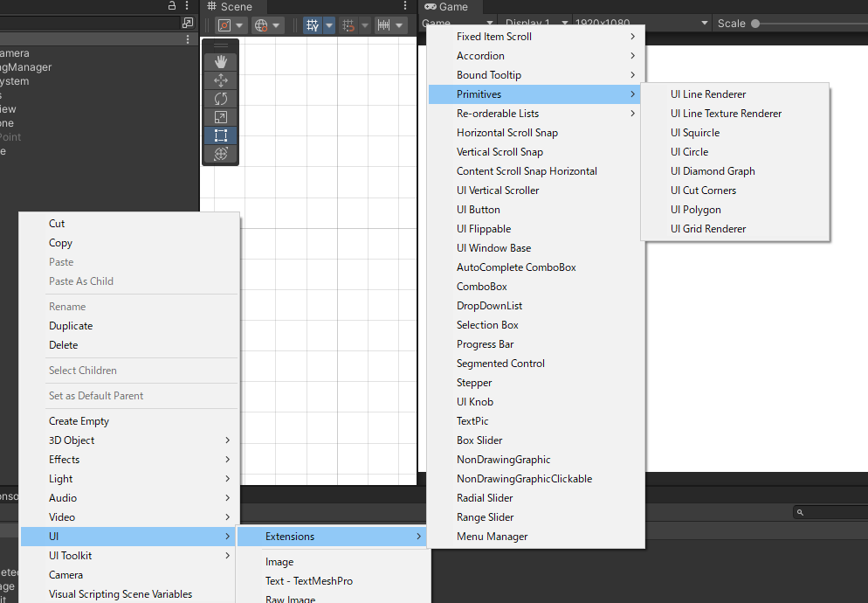This screenshot has width=868, height=603.
Task: Expand pivot mode dropdown arrow
Action: click(x=239, y=25)
